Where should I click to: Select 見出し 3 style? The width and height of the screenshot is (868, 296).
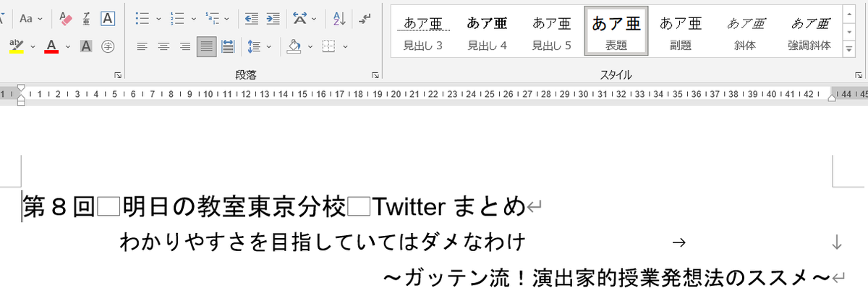(423, 33)
